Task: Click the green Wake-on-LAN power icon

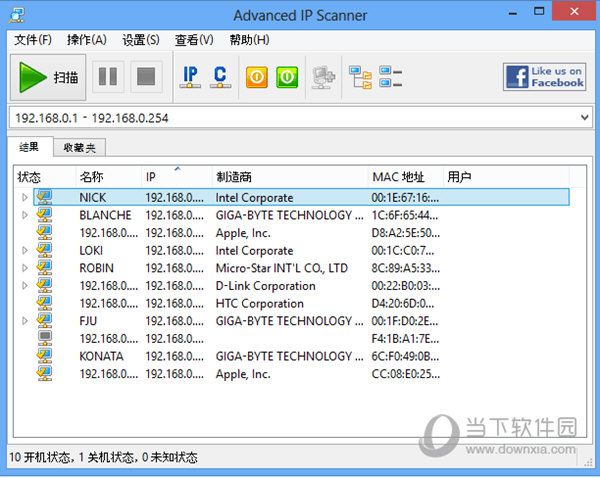Action: tap(287, 77)
